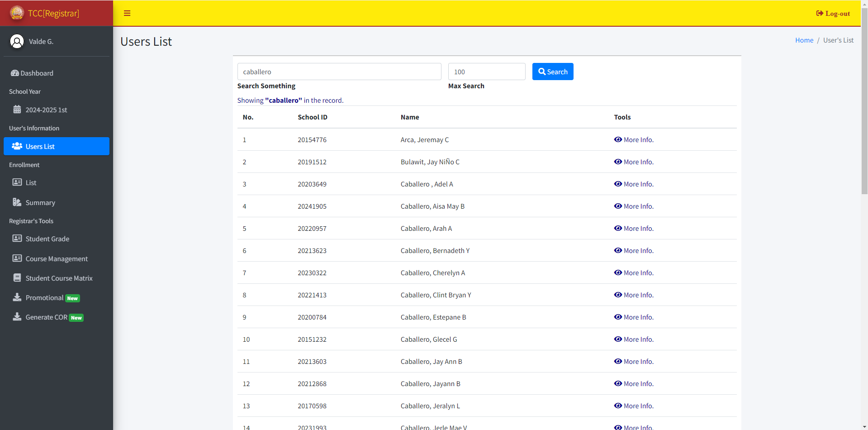
Task: Click the Dashboard gauge icon
Action: 15,73
